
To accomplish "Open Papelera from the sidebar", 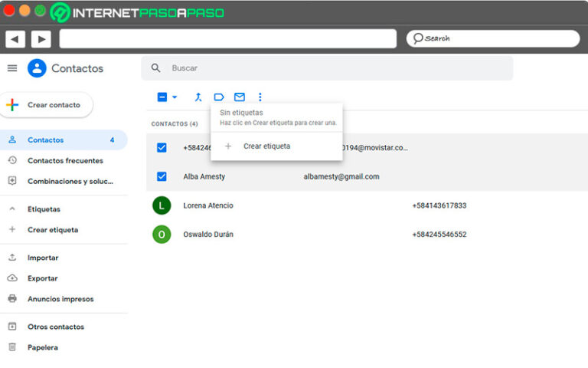I will (x=42, y=347).
